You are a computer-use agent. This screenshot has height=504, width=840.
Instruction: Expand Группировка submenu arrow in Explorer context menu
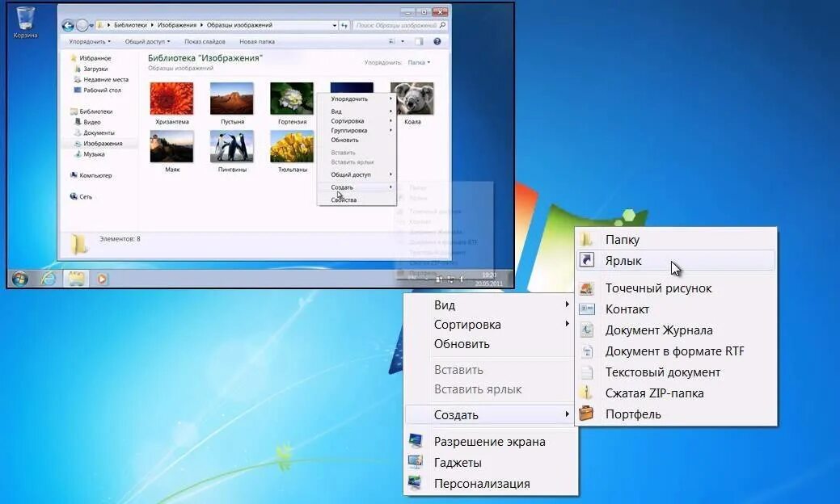[390, 130]
